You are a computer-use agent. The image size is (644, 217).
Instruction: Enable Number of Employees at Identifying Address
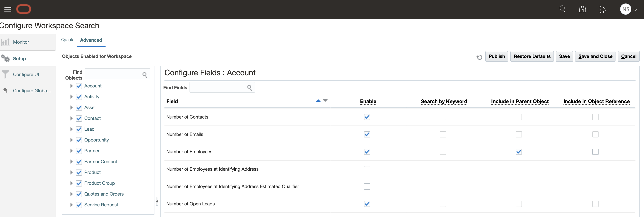tap(367, 169)
